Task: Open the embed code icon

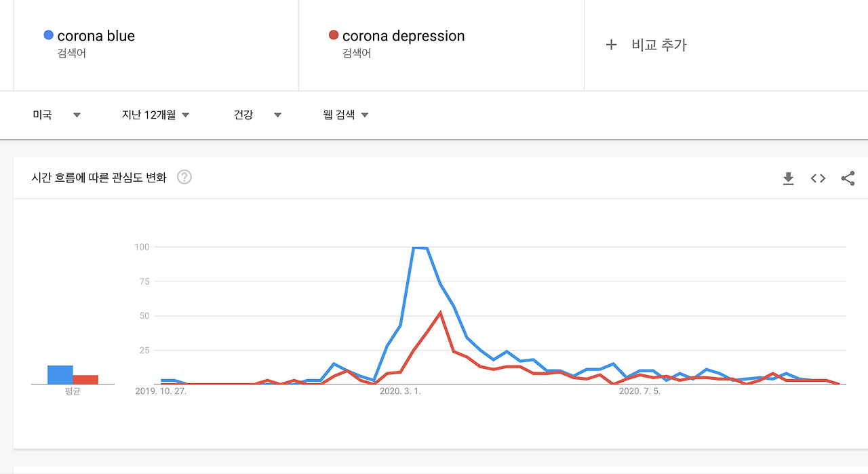Action: click(818, 178)
